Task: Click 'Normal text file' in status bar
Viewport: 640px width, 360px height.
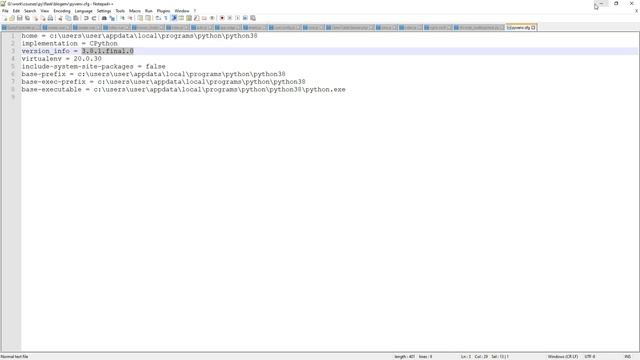Action: 14,357
